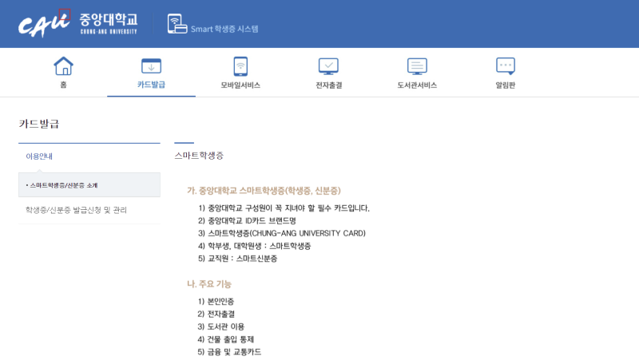This screenshot has height=364, width=639.
Task: Click line 4) 학부생, 대학원생 : 스마트학생증
Action: coord(254,246)
